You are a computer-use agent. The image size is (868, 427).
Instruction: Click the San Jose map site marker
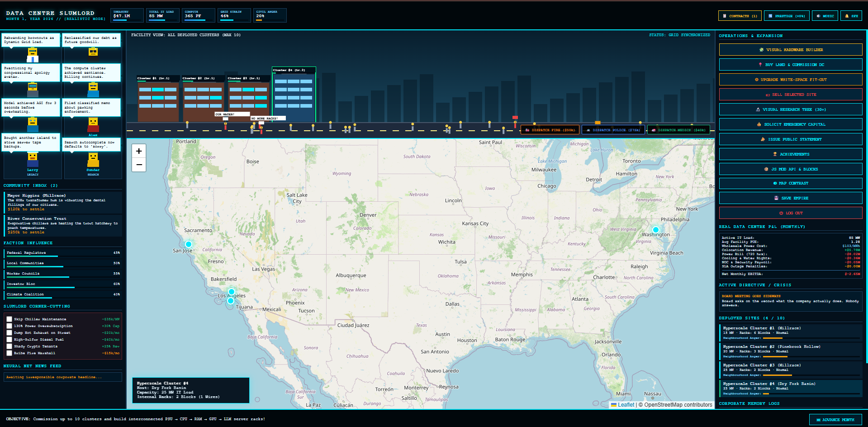pyautogui.click(x=189, y=244)
